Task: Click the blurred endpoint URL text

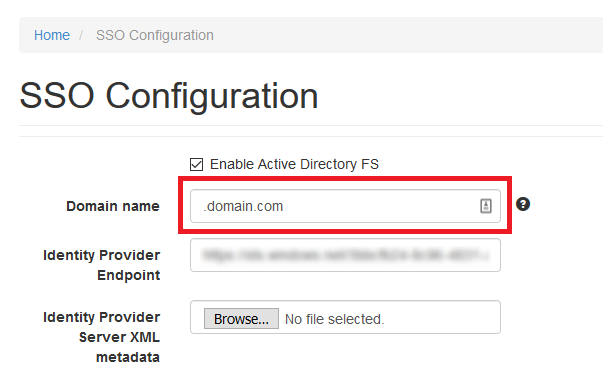Action: [346, 255]
